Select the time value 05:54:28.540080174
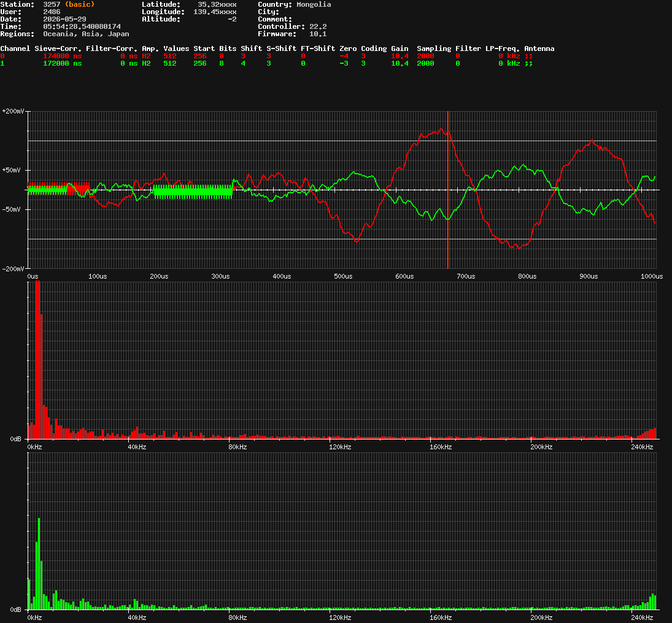The image size is (672, 623). tap(82, 26)
